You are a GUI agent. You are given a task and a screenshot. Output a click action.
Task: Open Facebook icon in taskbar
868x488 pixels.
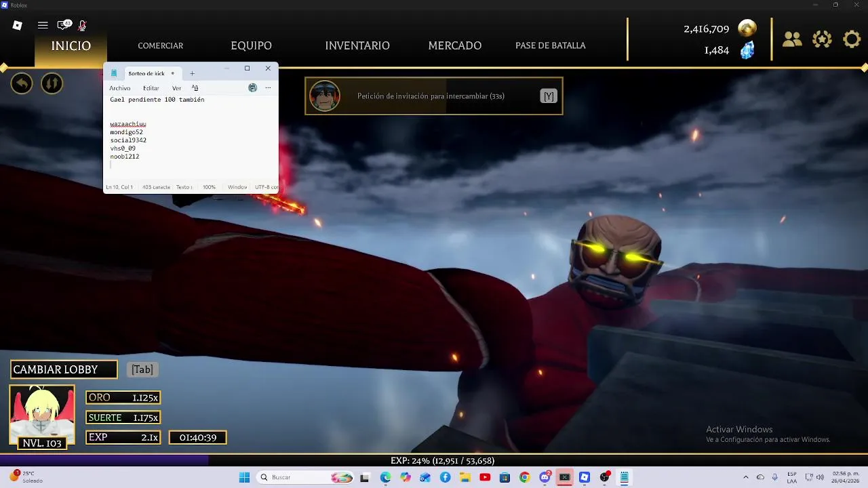coord(445,477)
